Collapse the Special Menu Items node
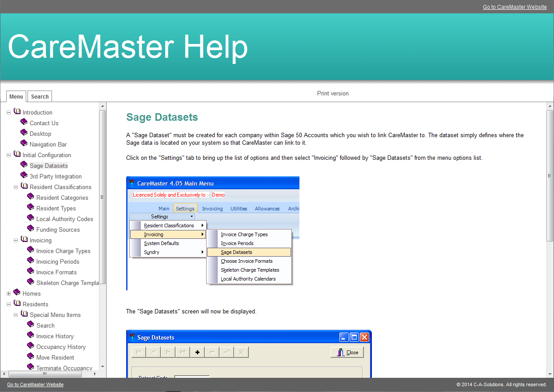554x392 pixels. pos(16,315)
